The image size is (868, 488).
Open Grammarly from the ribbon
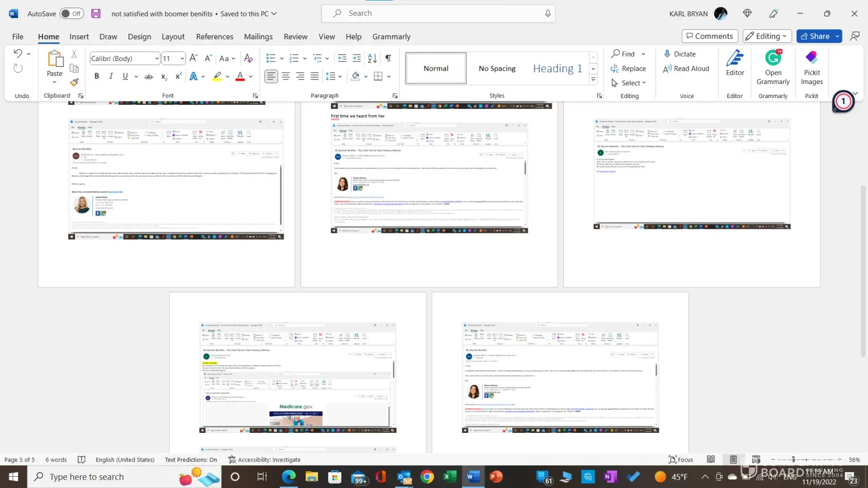[x=773, y=67]
